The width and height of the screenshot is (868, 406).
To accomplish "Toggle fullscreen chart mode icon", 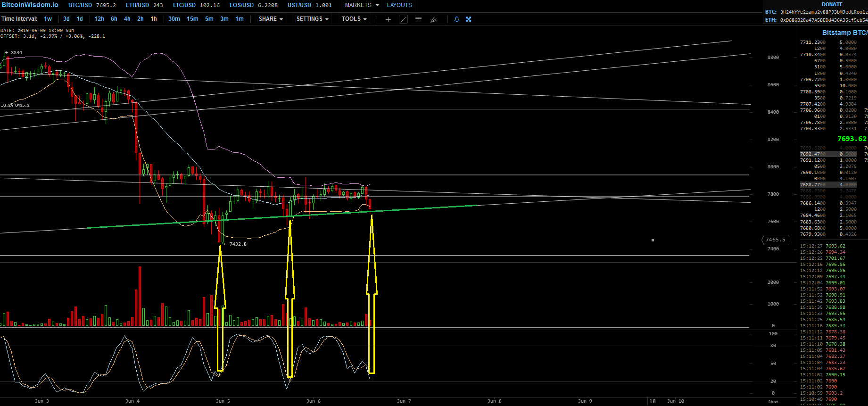I will click(469, 19).
